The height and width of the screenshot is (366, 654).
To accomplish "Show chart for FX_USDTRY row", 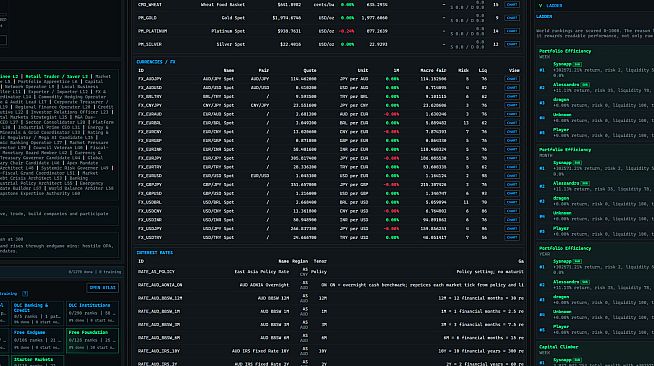I will point(512,238).
